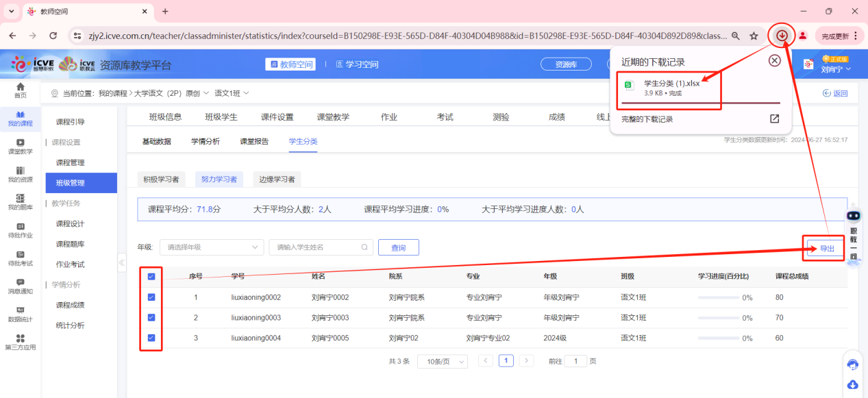Screen dimensions: 868x398
Task: Expand the 请选择年级 grade dropdown
Action: (x=211, y=247)
